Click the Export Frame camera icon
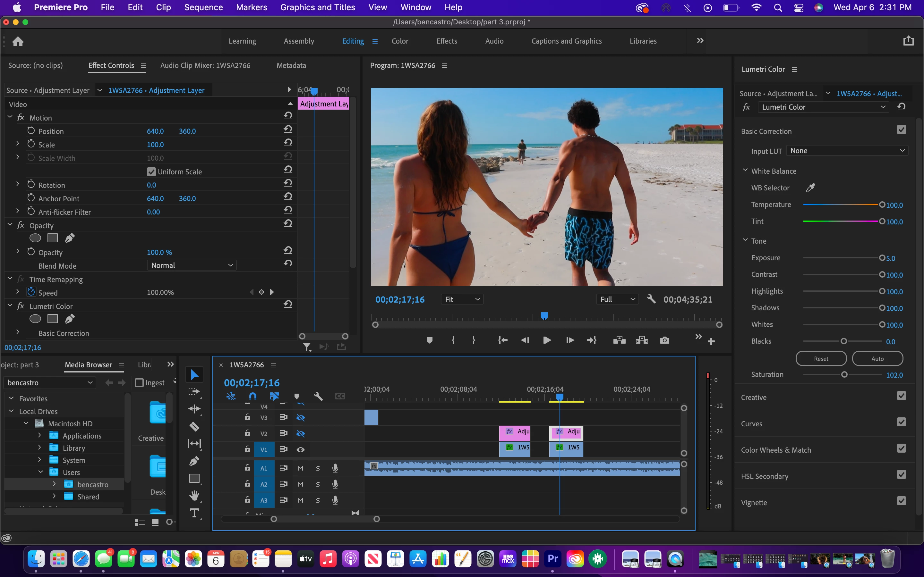Viewport: 924px width, 577px height. 664,340
